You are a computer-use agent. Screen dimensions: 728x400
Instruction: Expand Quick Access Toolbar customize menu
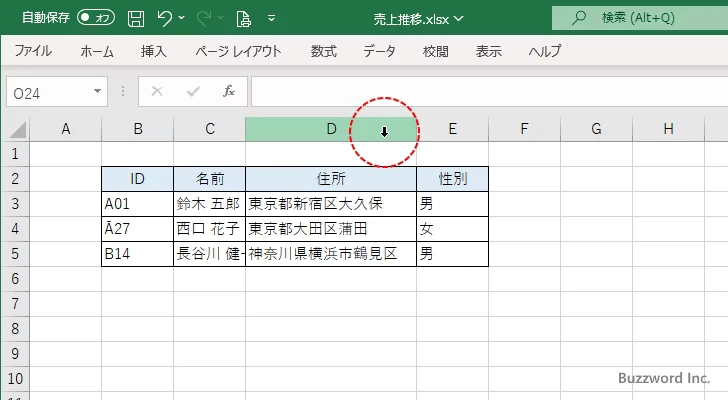(x=270, y=18)
